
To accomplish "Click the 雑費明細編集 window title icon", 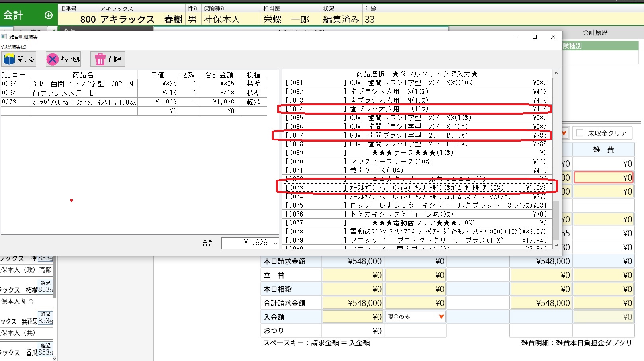I will [4, 37].
